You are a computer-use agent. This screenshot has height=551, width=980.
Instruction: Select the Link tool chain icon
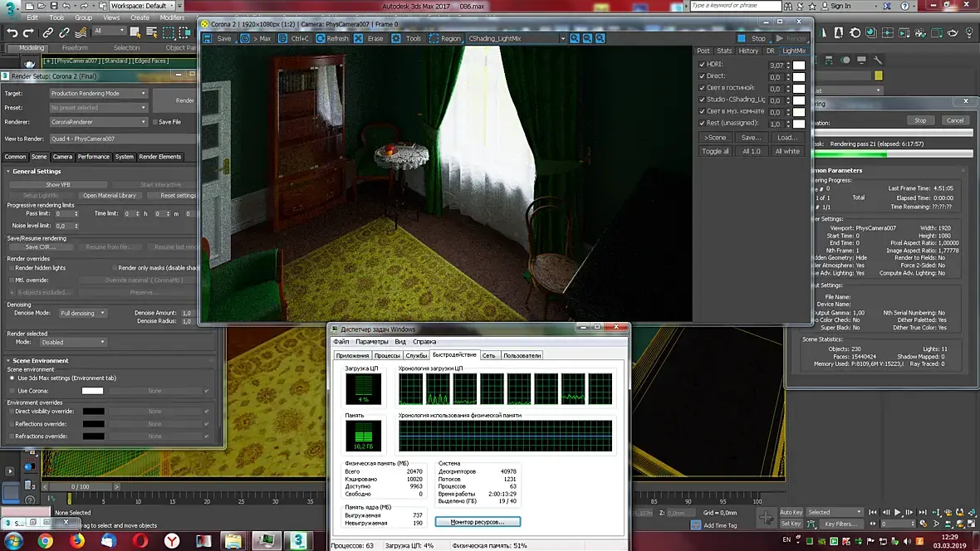(48, 32)
